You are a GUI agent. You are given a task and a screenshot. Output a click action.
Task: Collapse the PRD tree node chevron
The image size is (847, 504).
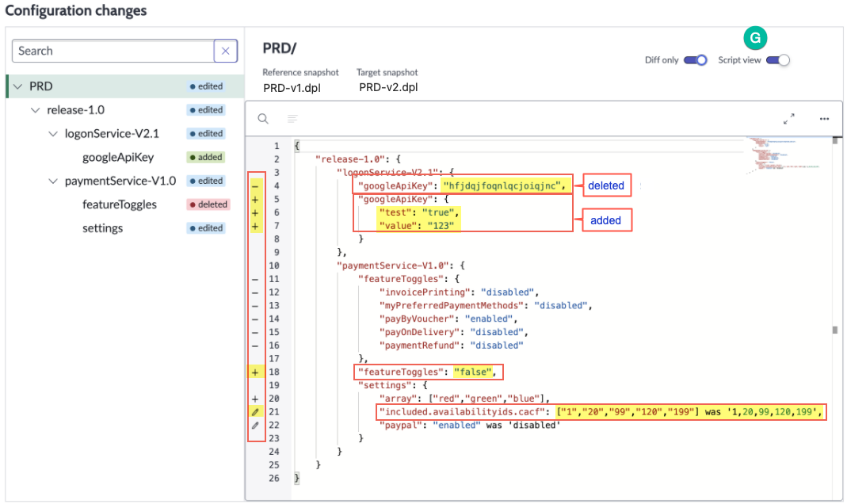click(x=17, y=86)
